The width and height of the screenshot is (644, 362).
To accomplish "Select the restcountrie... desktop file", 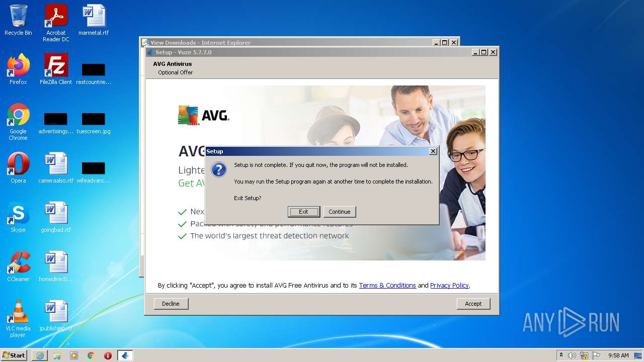I will pyautogui.click(x=94, y=73).
